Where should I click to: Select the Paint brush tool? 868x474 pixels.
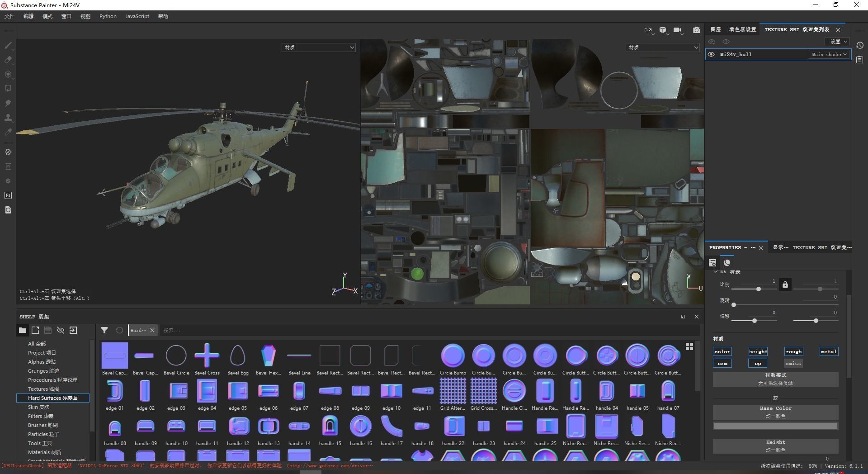pos(8,45)
